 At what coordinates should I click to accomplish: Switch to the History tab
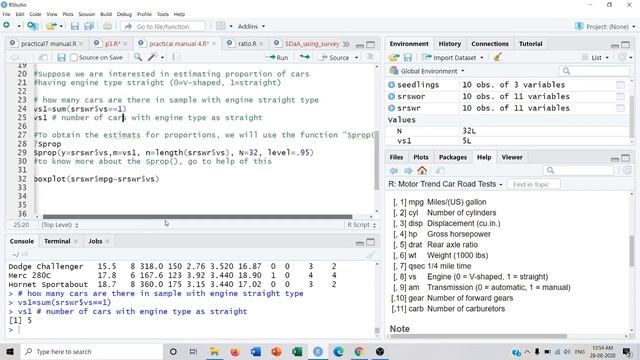click(x=449, y=44)
